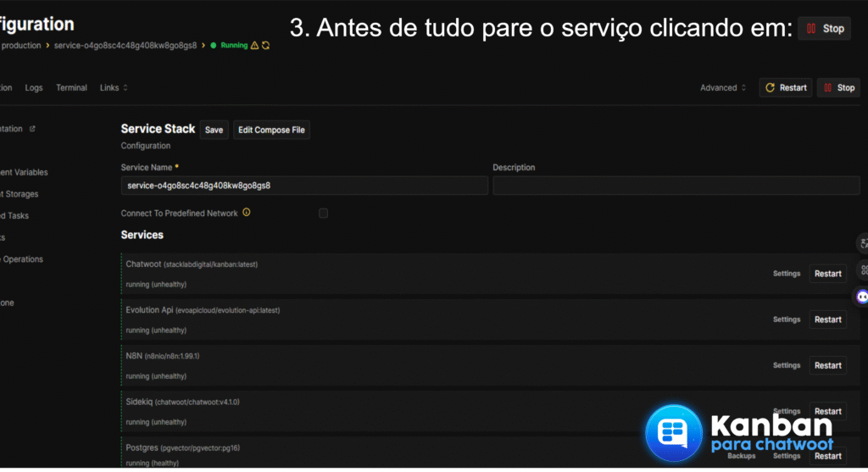Viewport: 868px width, 472px height.
Task: Click the translate extension icon on right edge
Action: [x=862, y=243]
